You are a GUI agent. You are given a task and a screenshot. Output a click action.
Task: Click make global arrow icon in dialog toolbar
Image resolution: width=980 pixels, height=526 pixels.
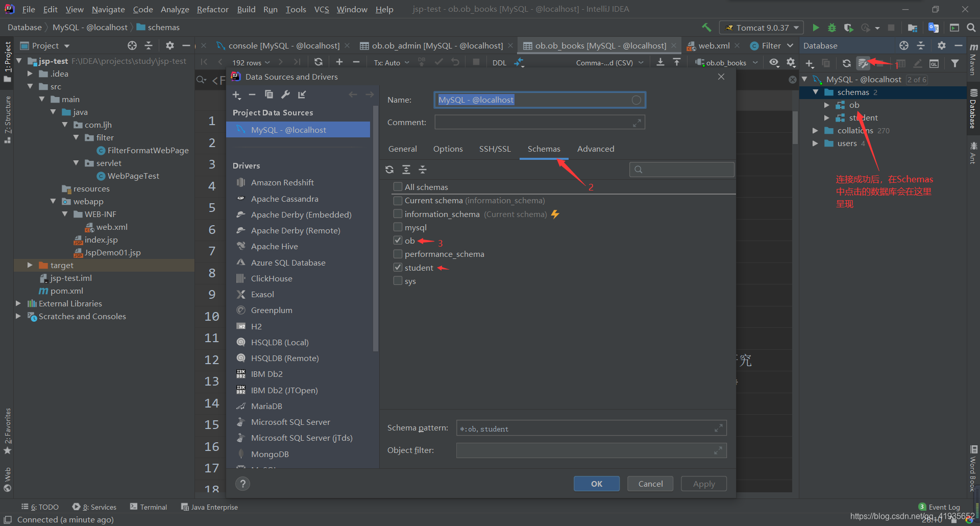click(x=302, y=94)
